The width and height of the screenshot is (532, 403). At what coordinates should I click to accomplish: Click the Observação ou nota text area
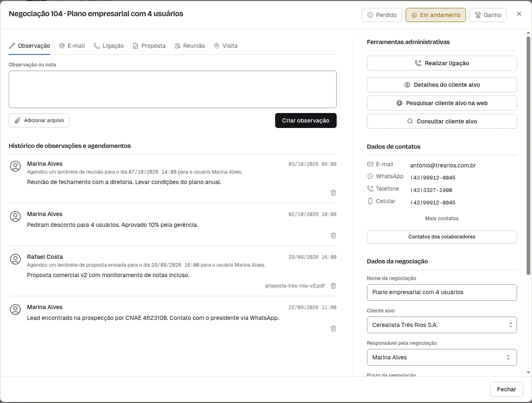(x=172, y=89)
